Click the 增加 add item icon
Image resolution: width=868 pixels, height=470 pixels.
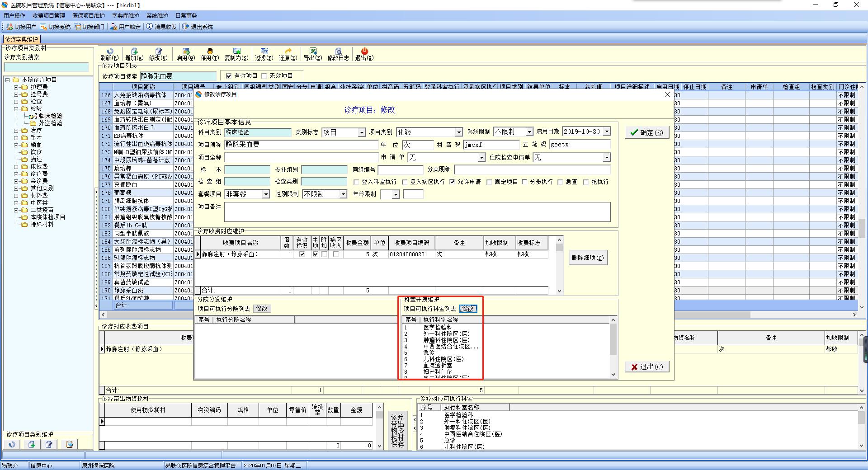(x=134, y=52)
